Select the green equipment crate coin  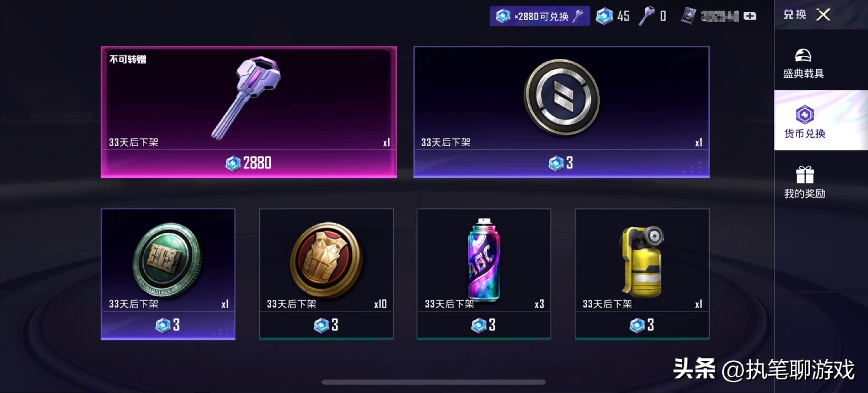tap(168, 260)
